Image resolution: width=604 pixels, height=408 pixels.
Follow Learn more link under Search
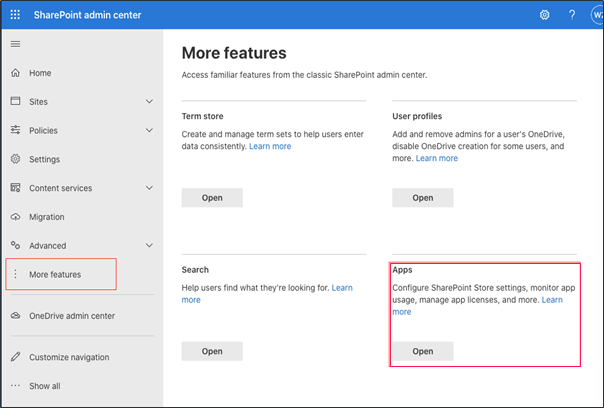coord(342,288)
